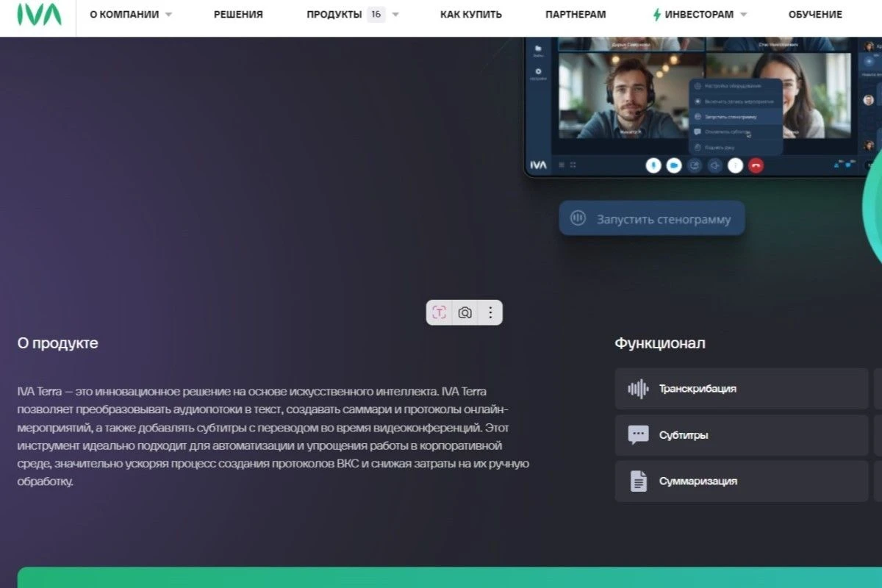Expand the Инвесторам dropdown arrow
This screenshot has height=588, width=882.
[743, 15]
